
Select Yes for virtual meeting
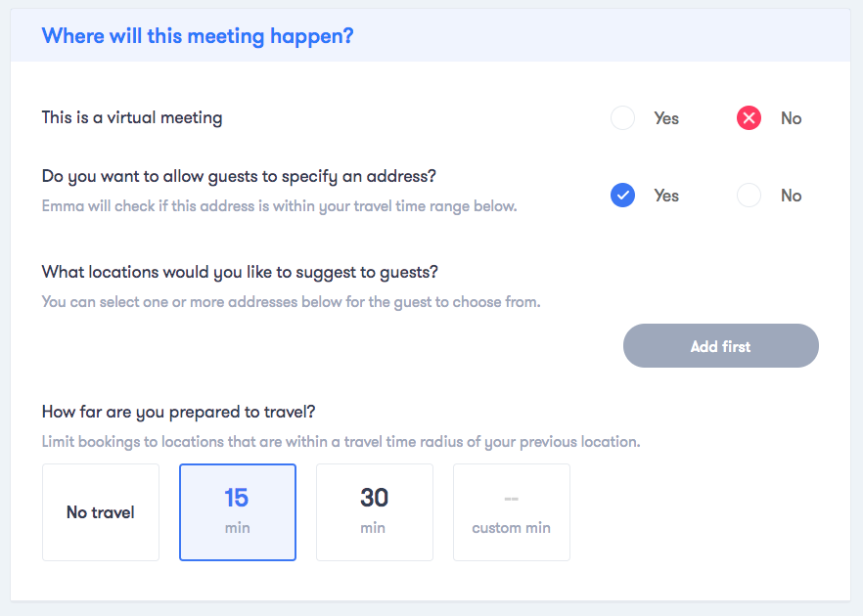click(x=622, y=117)
